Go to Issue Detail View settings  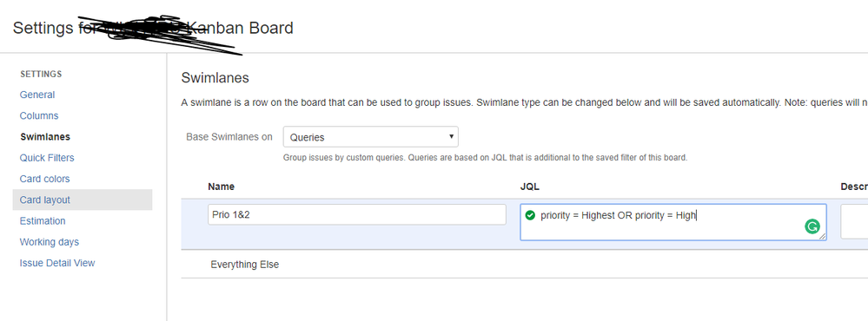[57, 263]
